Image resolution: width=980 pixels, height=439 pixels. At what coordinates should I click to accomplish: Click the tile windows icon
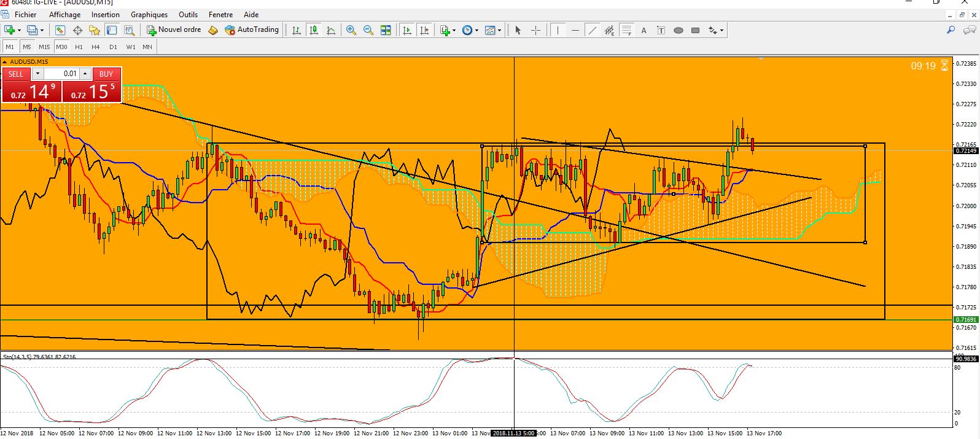[x=386, y=30]
